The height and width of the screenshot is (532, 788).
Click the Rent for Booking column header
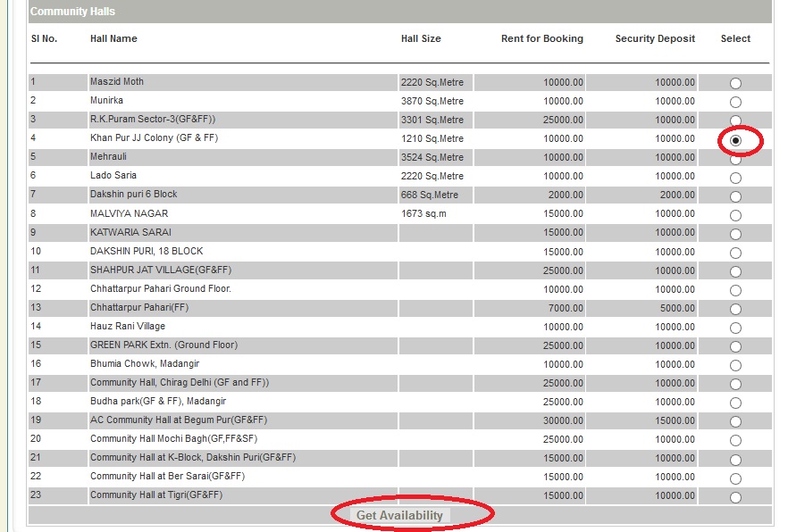(541, 39)
